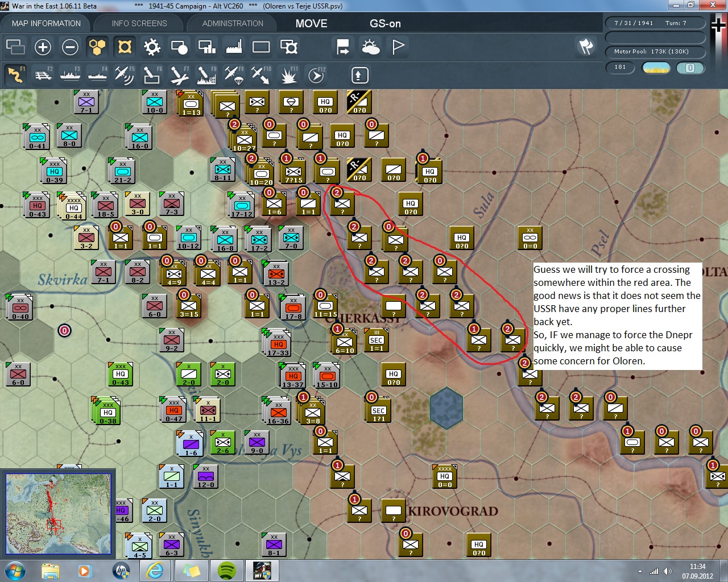Click the boxed up-arrow toolbar icon
The image size is (728, 582).
click(359, 74)
